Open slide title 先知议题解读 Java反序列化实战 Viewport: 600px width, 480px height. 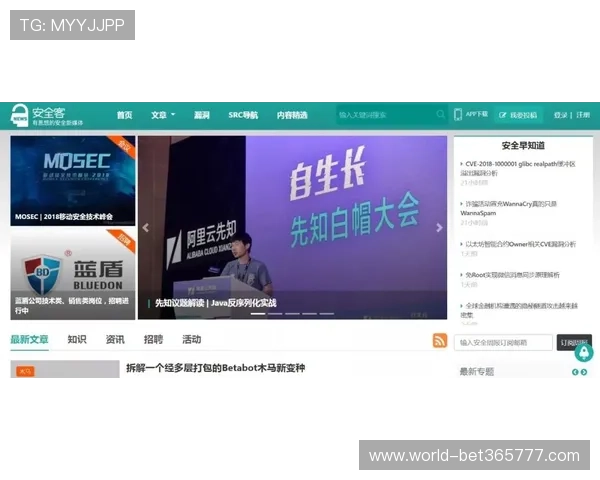[215, 303]
